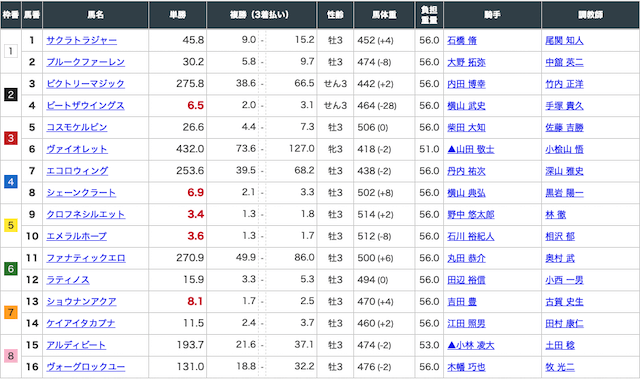Open jockey link ▲山田 敬士
The width and height of the screenshot is (640, 379).
471,150
